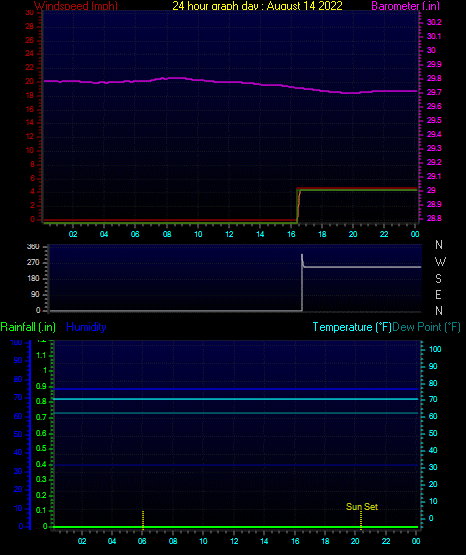Click the wind direction spike in compass graph
This screenshot has height=555, width=466.
tap(302, 261)
